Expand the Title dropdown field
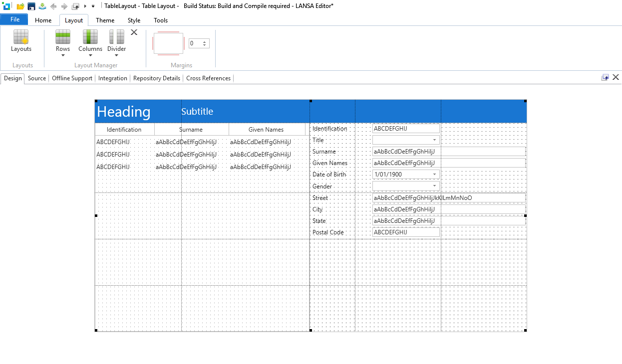Screen dimensions: 622x364 434,141
